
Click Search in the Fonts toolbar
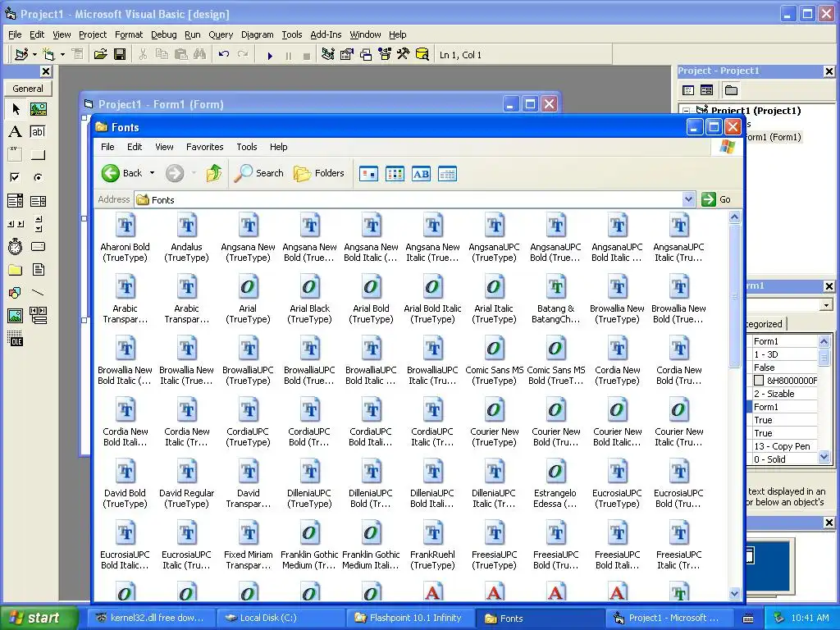[259, 173]
